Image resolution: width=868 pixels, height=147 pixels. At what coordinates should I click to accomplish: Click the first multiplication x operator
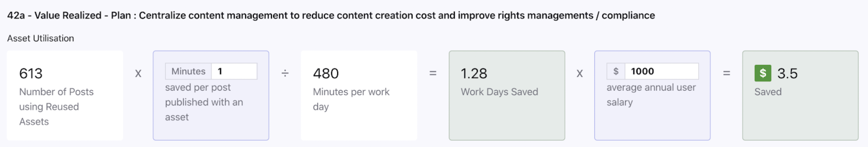138,73
